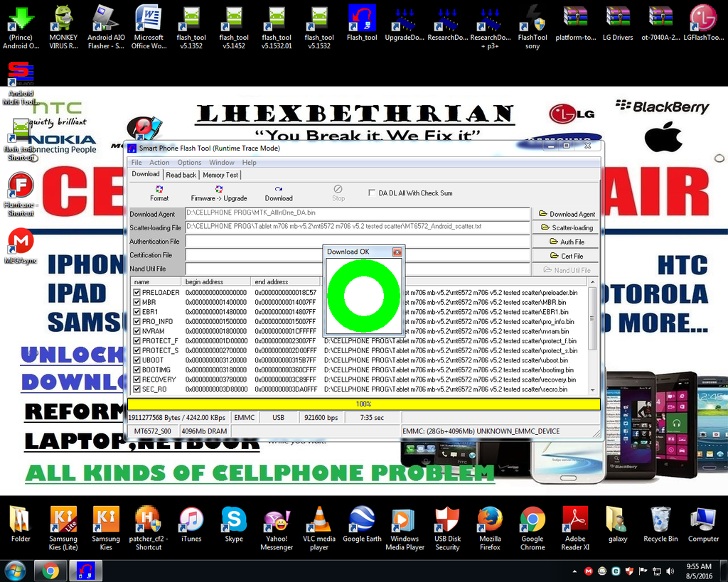
Task: Open the flash_tool v5.1352 desktop shortcut
Action: coord(191,19)
